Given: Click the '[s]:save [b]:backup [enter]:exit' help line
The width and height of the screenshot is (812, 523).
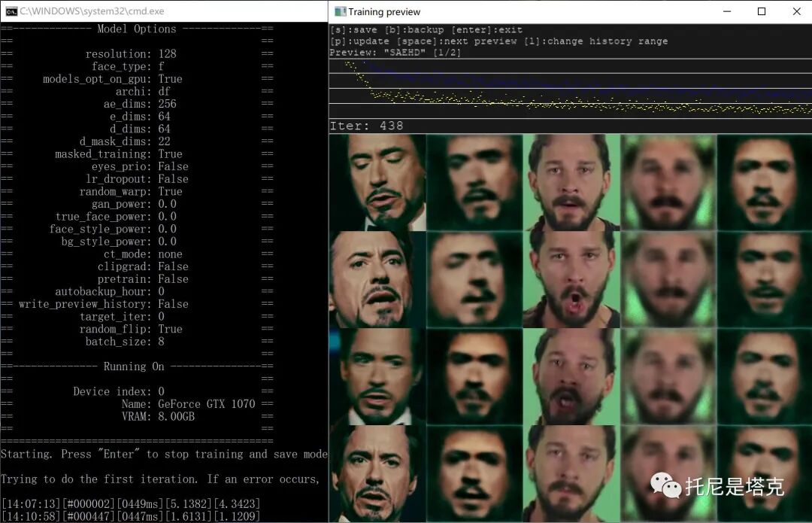Looking at the screenshot, I should point(426,30).
